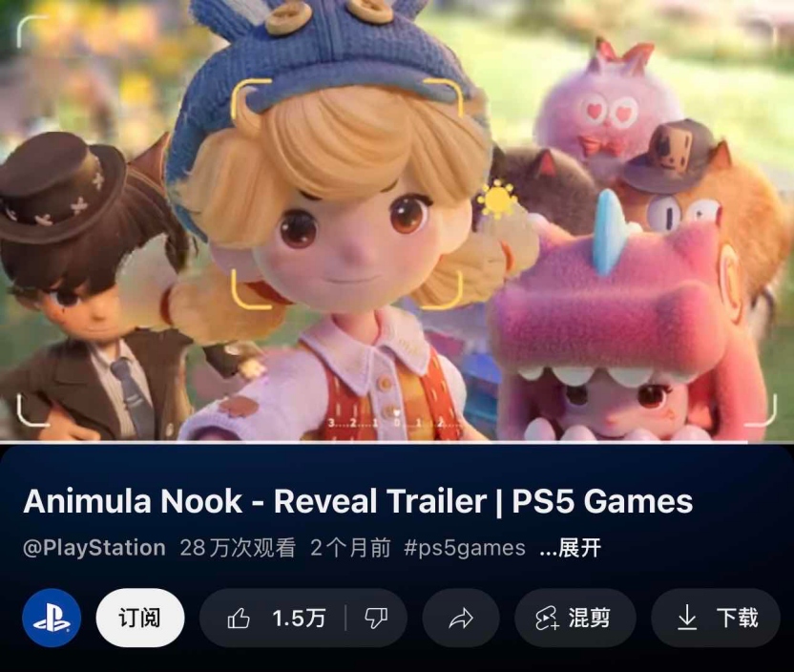Click the remix (混剪) icon

coord(548,619)
